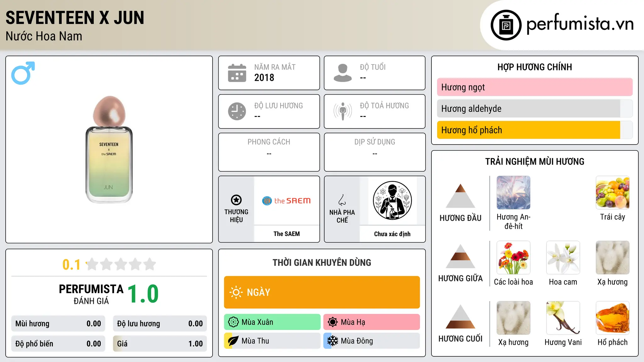
Task: Click the perfumista.vn site name
Action: coord(580,24)
